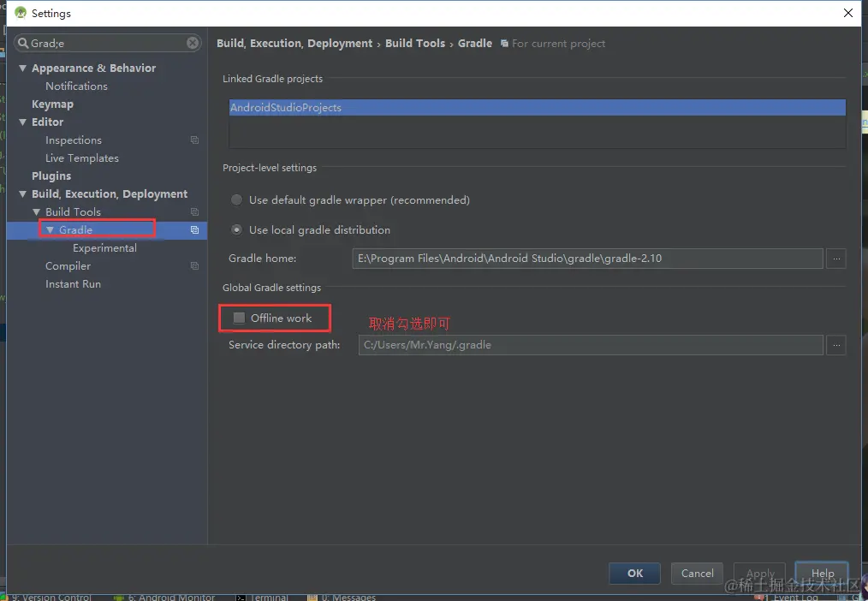Open Terminal tool window tab
Viewport: 868px width, 601px height.
point(263,597)
